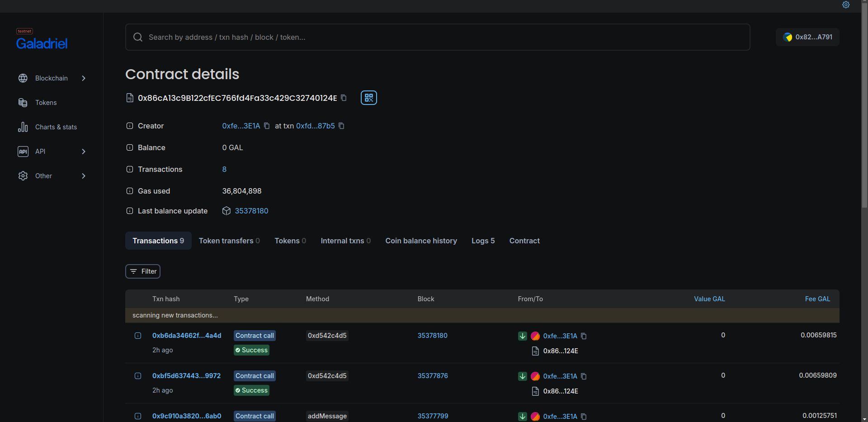This screenshot has height=422, width=868.
Task: Click the Charts & stats bar icon
Action: [x=23, y=127]
